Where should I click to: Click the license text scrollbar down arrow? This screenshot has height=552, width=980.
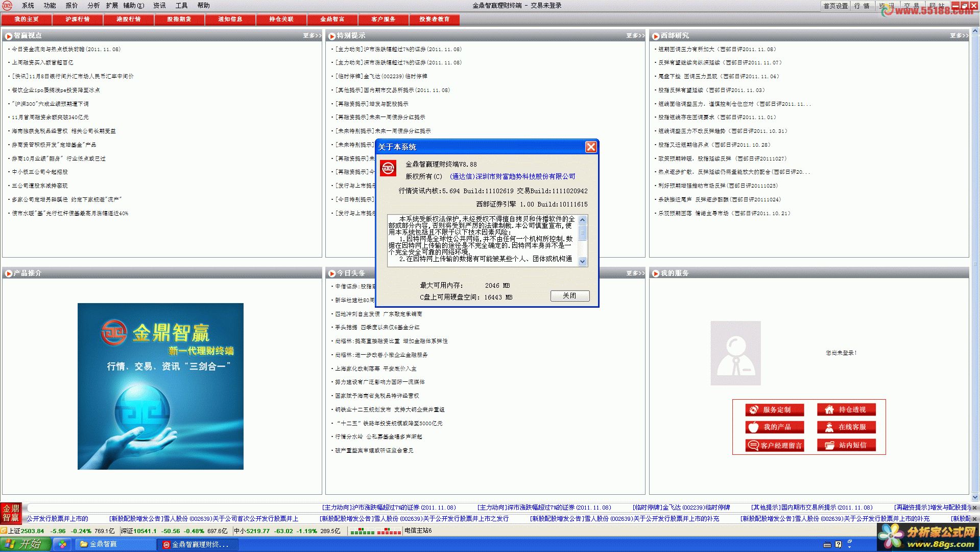pos(582,261)
